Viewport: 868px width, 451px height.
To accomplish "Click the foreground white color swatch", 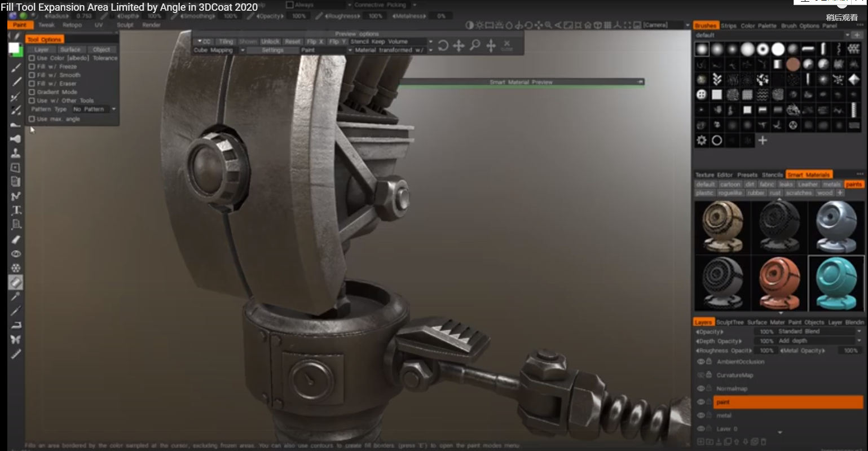I will 14,48.
